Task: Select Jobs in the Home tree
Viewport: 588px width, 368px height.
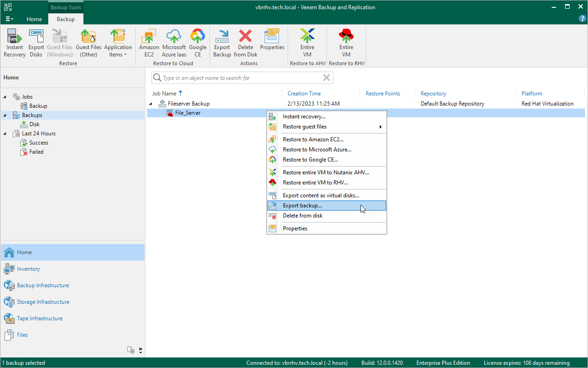Action: click(x=27, y=97)
